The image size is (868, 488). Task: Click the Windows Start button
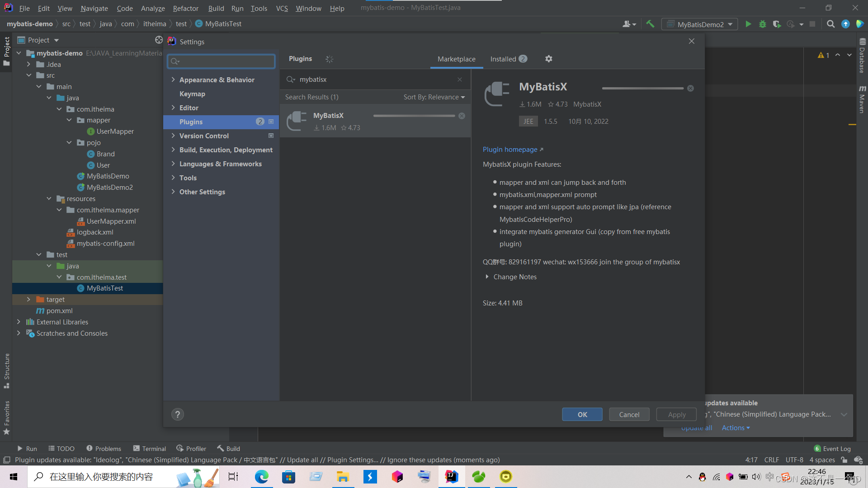pyautogui.click(x=14, y=477)
